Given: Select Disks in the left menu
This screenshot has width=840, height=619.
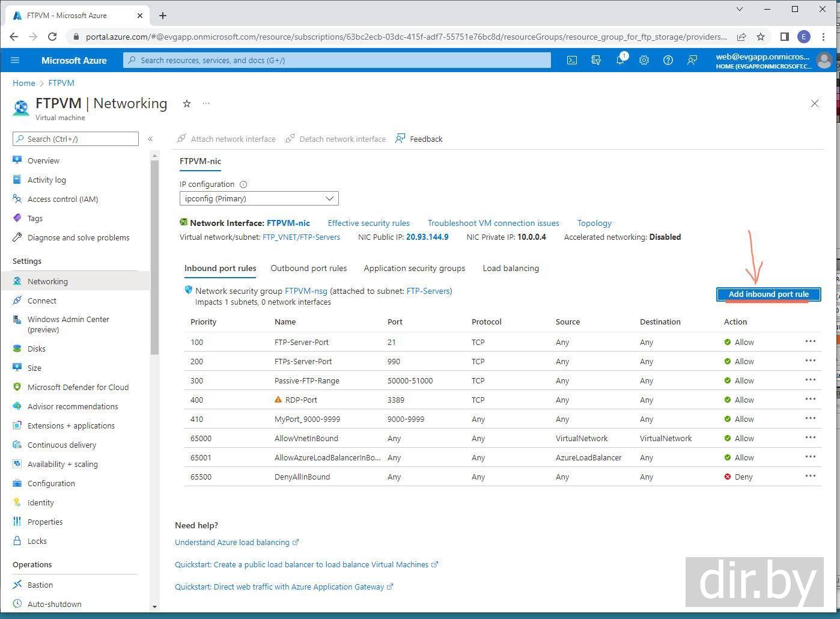Looking at the screenshot, I should click(37, 349).
